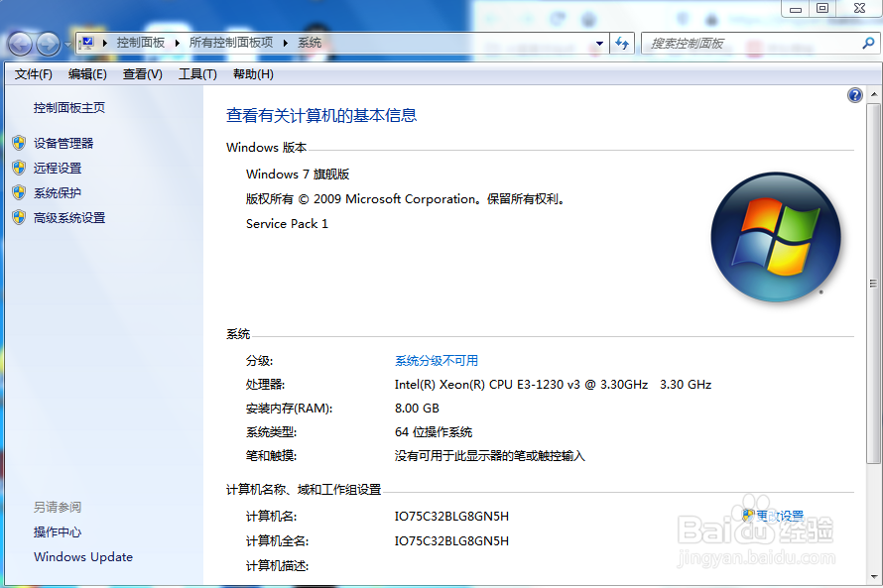Screen dimensions: 883x588
Task: Click the magnifier search icon
Action: (868, 43)
